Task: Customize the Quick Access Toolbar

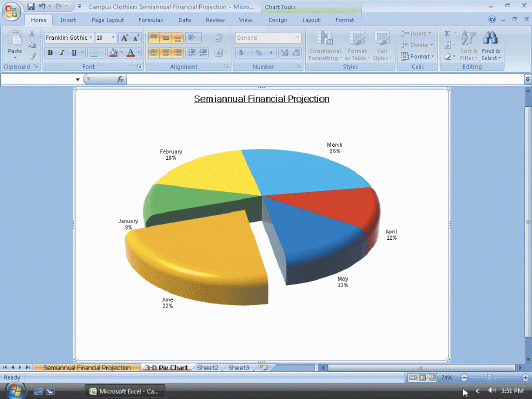Action: click(x=79, y=6)
